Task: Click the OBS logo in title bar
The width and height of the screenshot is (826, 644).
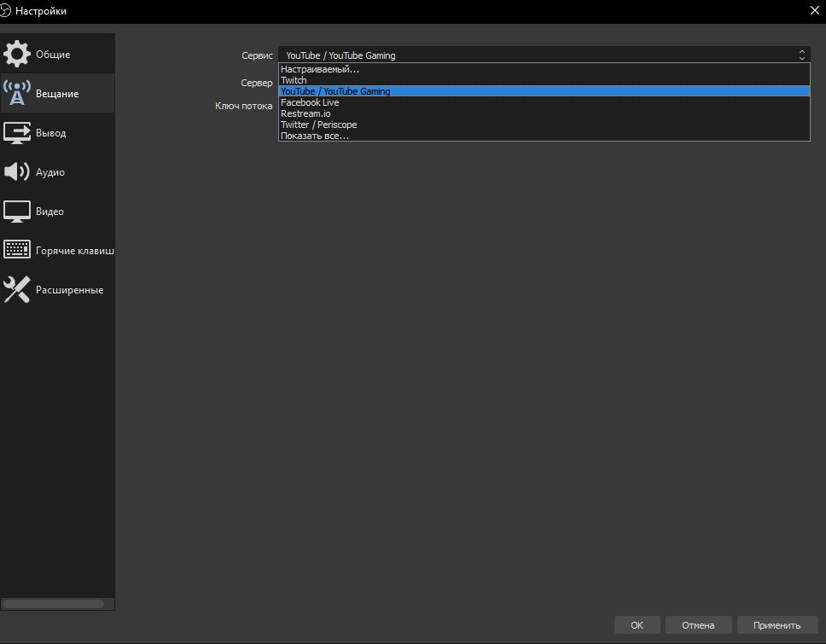Action: (6, 11)
